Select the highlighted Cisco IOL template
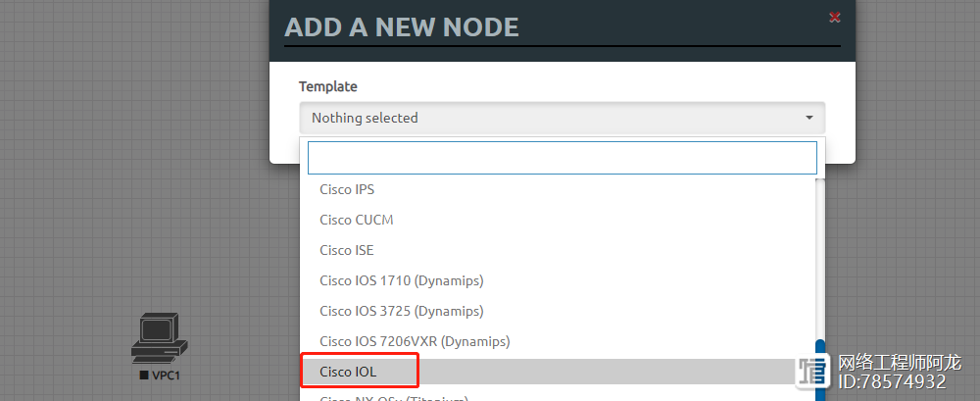Screen dimensions: 980x401 [x=348, y=372]
